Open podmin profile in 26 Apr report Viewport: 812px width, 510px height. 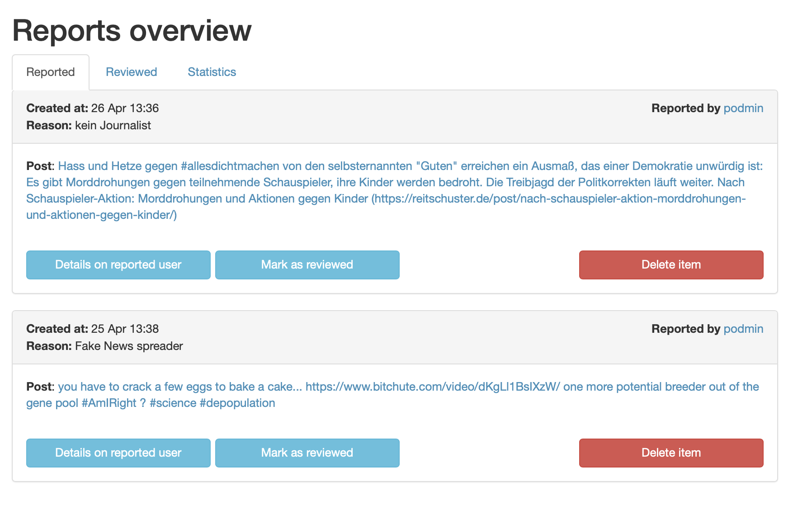pos(743,108)
